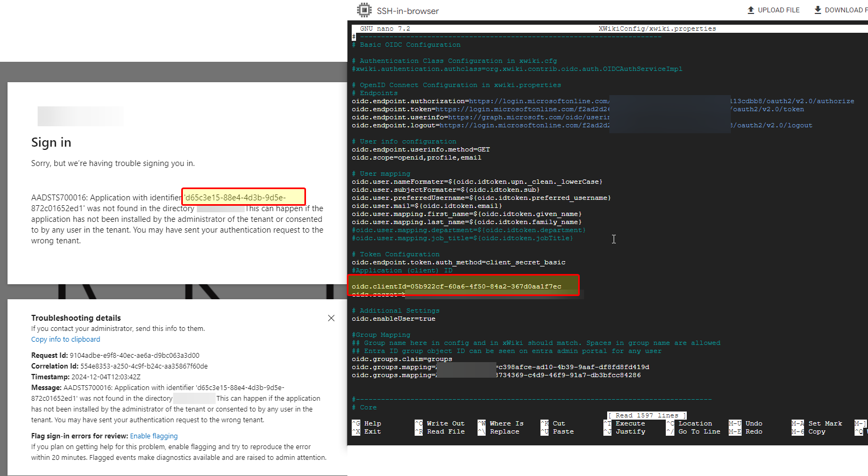Click the oidc.user.nameFormater line
868x476 pixels.
pyautogui.click(x=477, y=182)
